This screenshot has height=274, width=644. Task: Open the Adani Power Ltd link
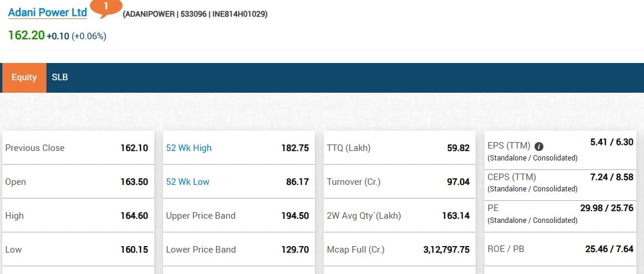[48, 12]
